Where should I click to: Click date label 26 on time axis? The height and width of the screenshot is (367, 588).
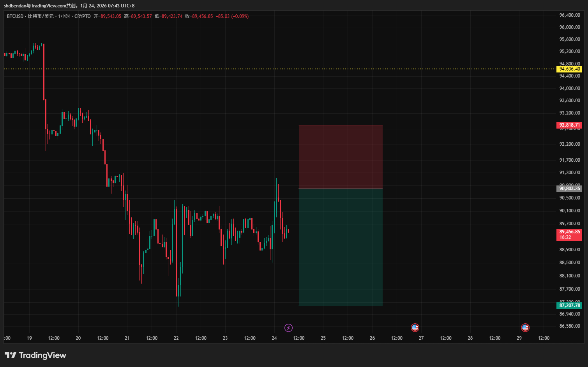372,338
